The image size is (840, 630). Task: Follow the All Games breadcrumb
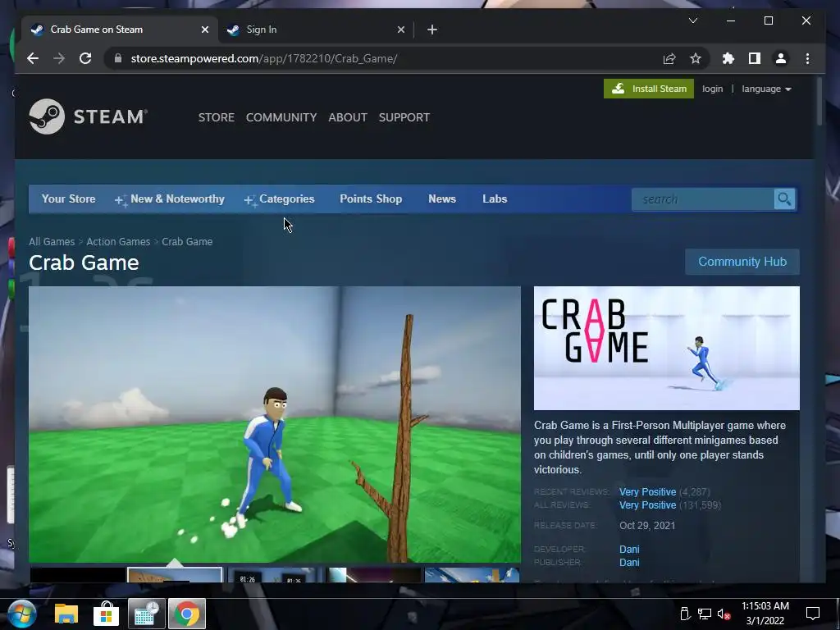pyautogui.click(x=52, y=242)
